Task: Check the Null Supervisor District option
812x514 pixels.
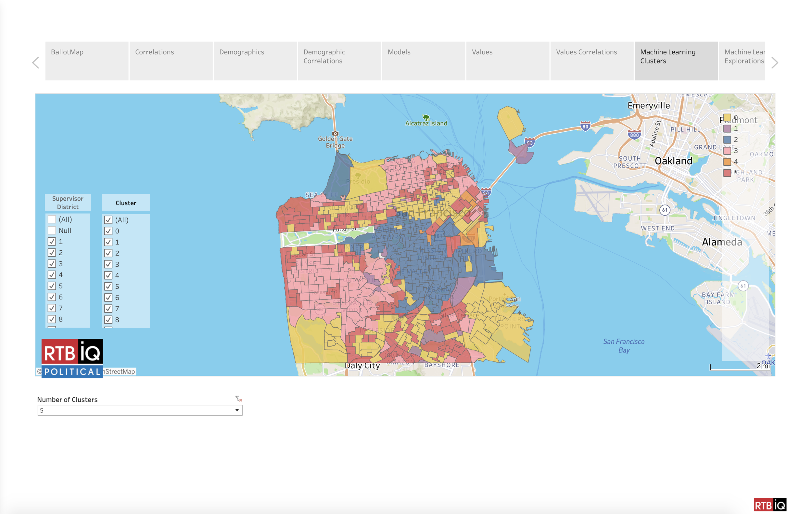Action: (x=52, y=231)
